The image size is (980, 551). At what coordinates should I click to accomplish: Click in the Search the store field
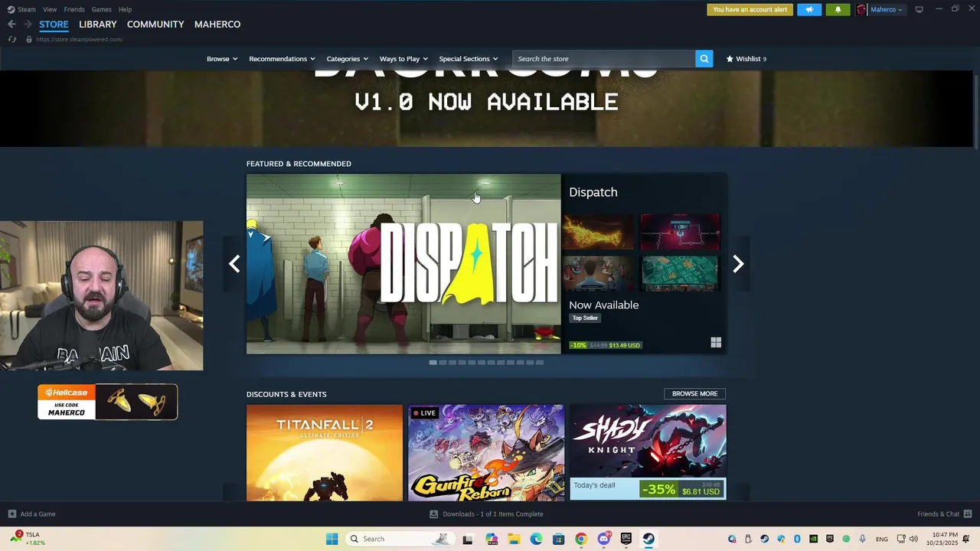click(x=604, y=59)
